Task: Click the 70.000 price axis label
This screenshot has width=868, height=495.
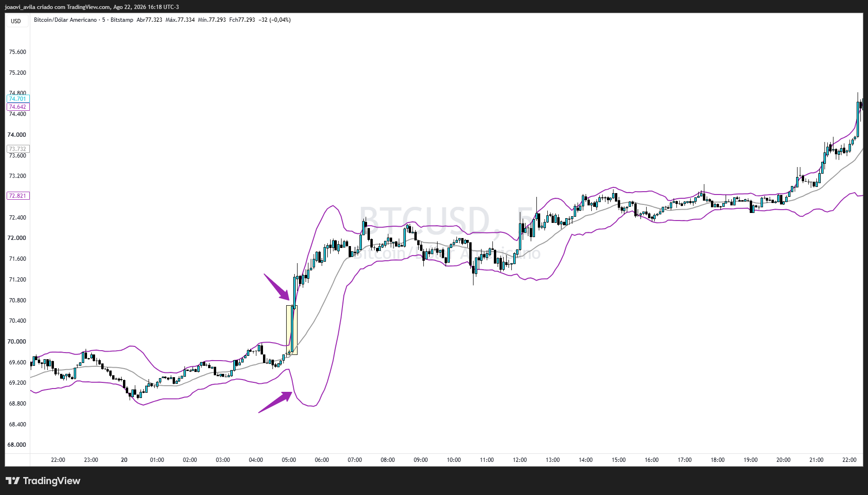Action: pos(17,342)
